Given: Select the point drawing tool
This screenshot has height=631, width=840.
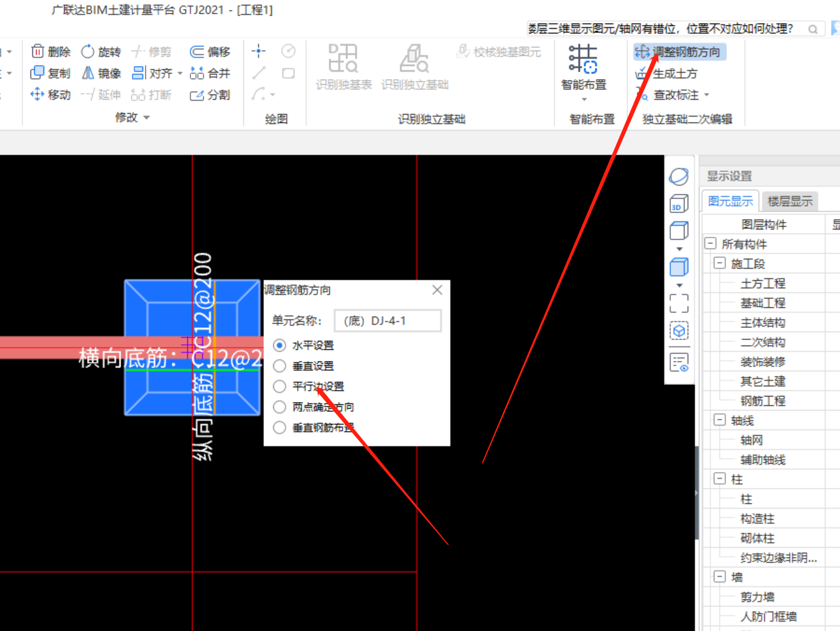Looking at the screenshot, I should tap(259, 51).
